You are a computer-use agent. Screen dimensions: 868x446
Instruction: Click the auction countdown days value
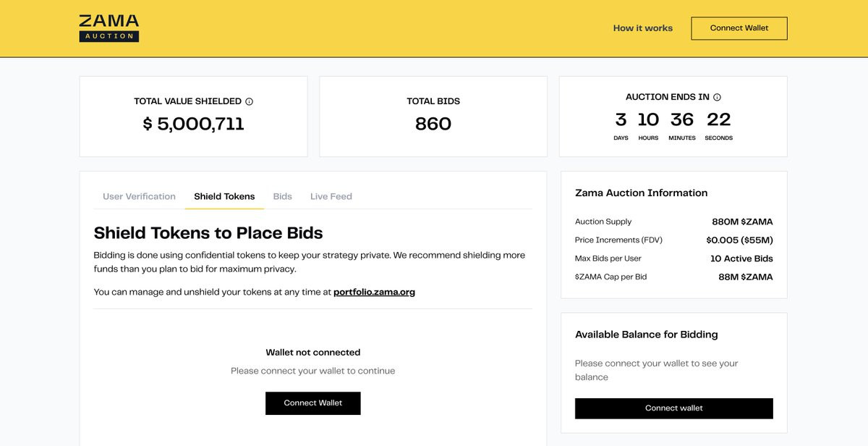coord(621,119)
